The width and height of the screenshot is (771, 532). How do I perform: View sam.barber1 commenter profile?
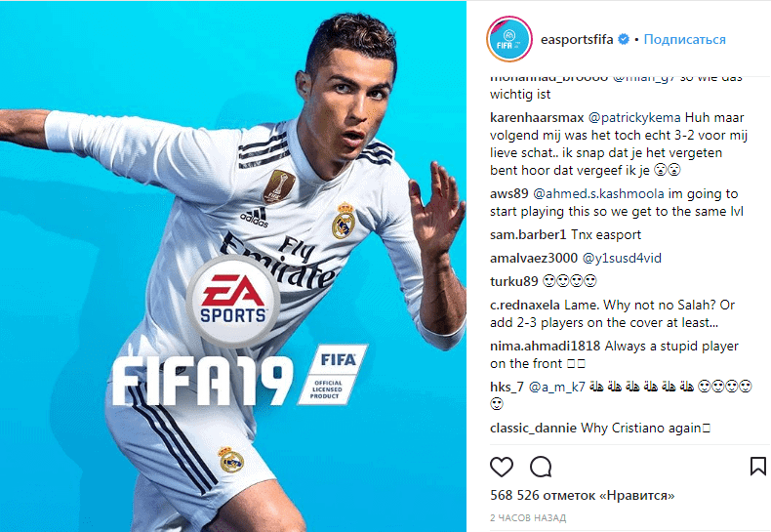pos(528,235)
